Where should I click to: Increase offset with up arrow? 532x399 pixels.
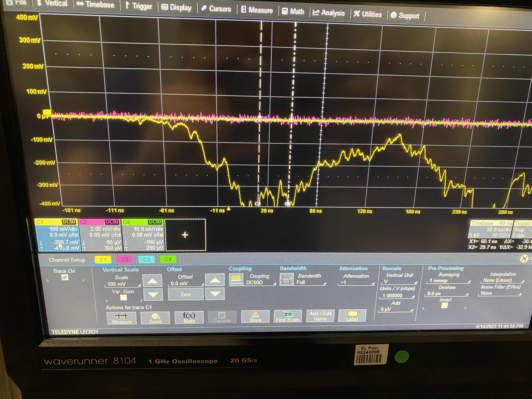pyautogui.click(x=215, y=280)
